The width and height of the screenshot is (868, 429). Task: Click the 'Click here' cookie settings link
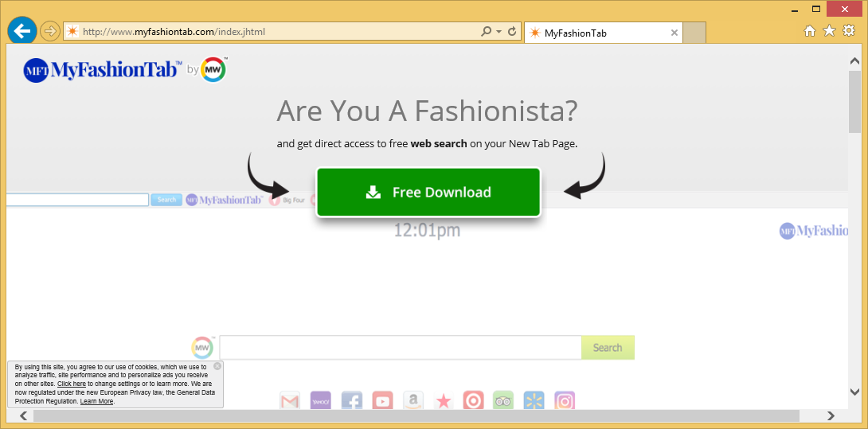click(x=72, y=384)
